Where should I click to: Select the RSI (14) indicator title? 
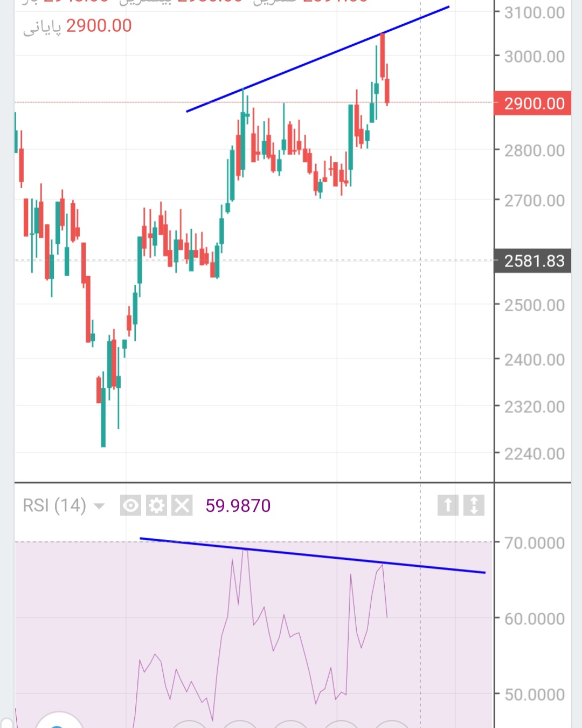click(54, 506)
